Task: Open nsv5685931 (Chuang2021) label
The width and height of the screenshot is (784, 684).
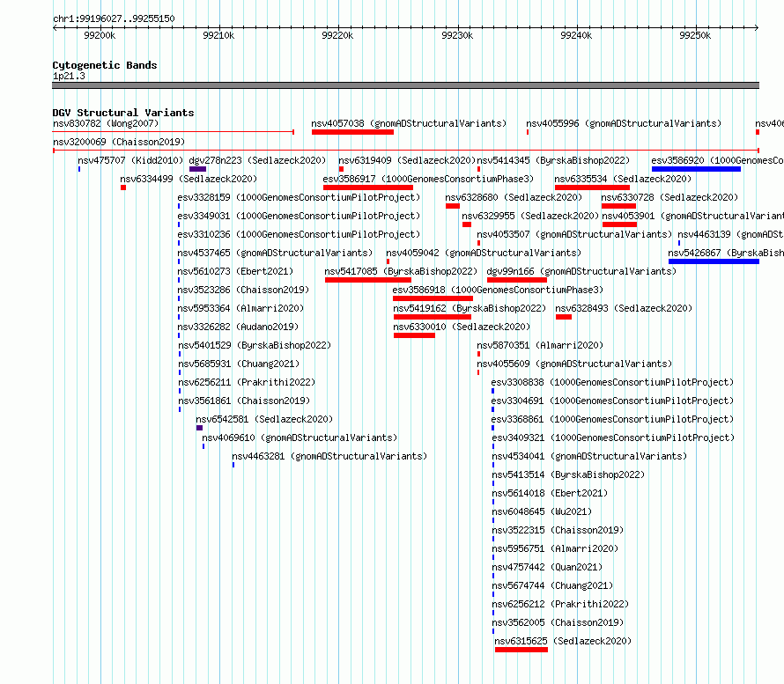Action: (239, 364)
